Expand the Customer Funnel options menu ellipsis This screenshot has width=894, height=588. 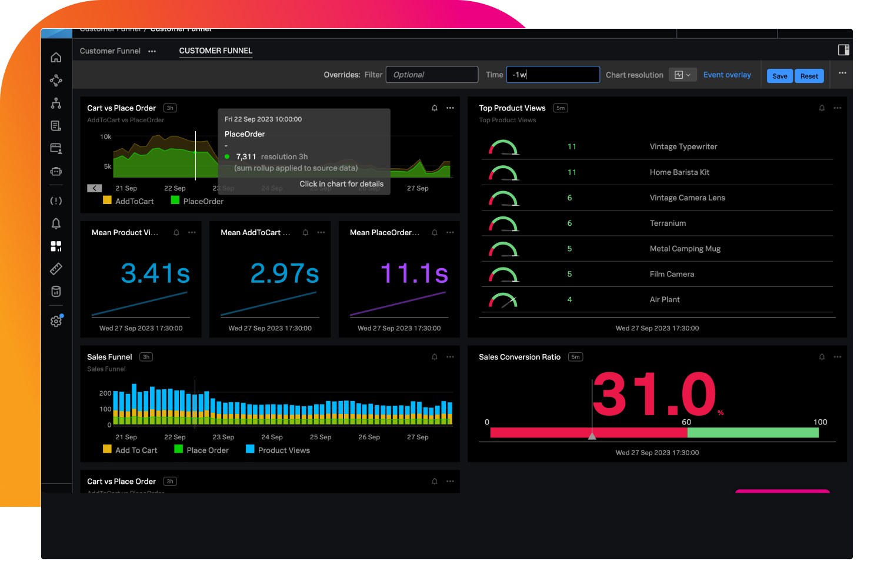[x=152, y=51]
